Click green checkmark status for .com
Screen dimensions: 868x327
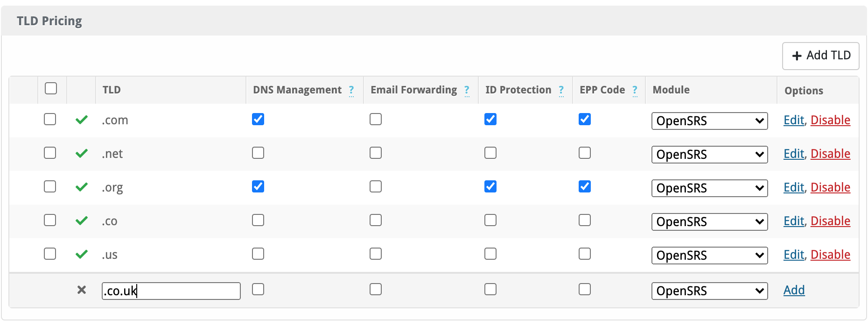click(82, 120)
